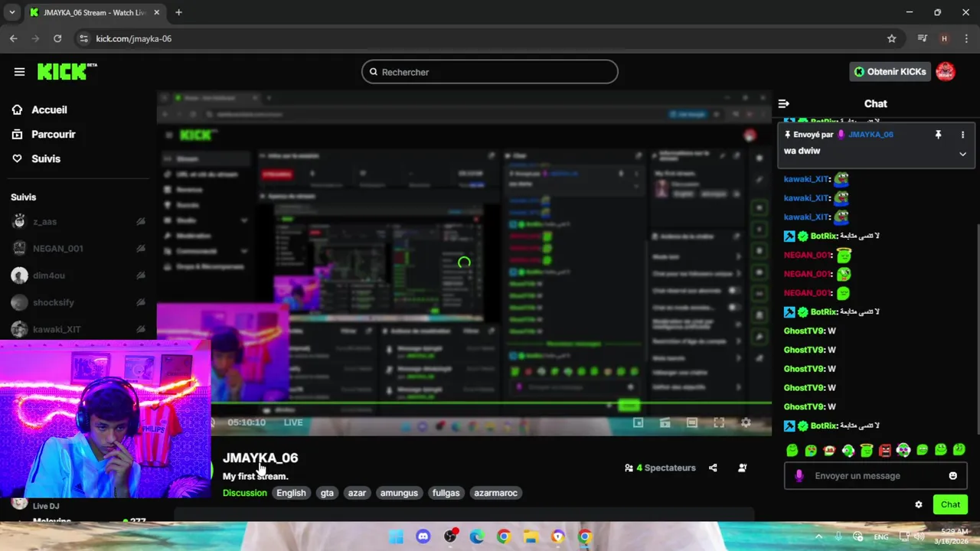Select the gta tag

327,493
